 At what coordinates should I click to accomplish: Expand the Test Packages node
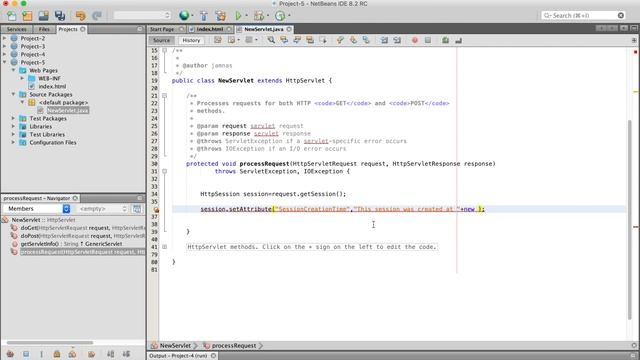click(13, 118)
